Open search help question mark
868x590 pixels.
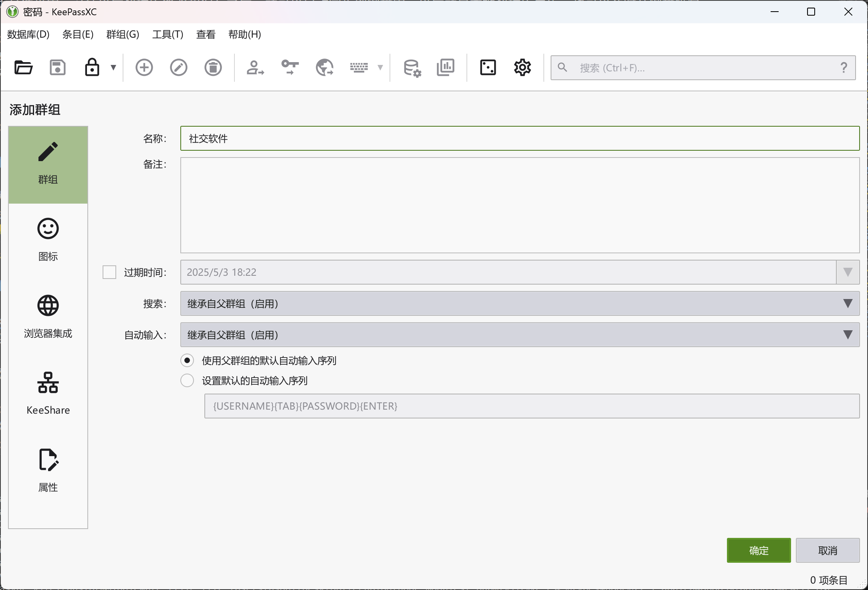(x=844, y=68)
